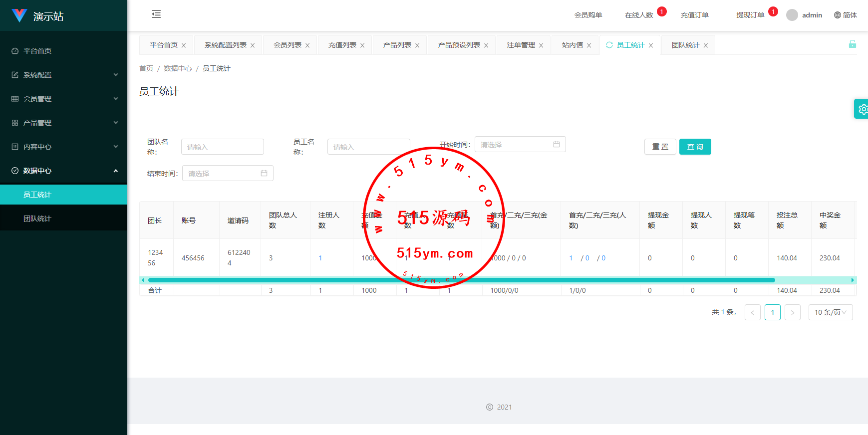Select 团队统计 in the sidebar
868x435 pixels.
pos(37,218)
